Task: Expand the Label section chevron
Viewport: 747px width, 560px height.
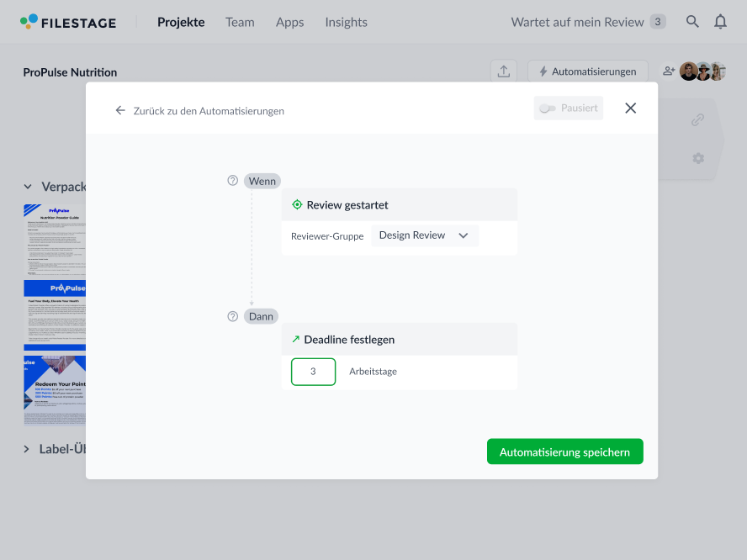Action: (x=27, y=449)
